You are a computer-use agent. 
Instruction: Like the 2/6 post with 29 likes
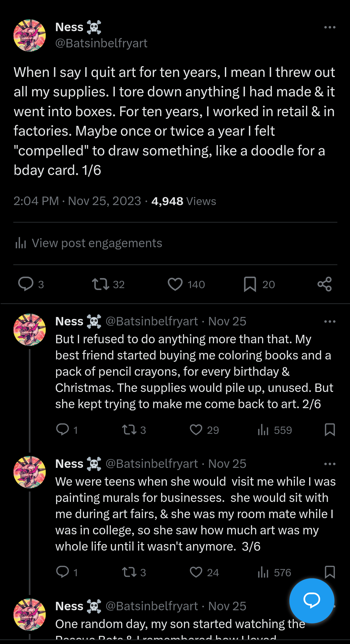point(196,430)
